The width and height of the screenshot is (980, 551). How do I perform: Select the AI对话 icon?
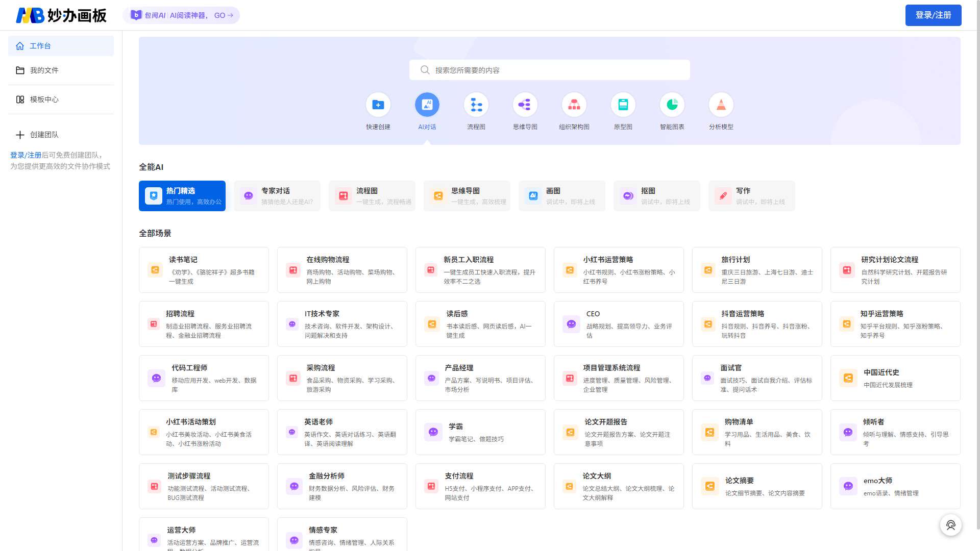[427, 105]
